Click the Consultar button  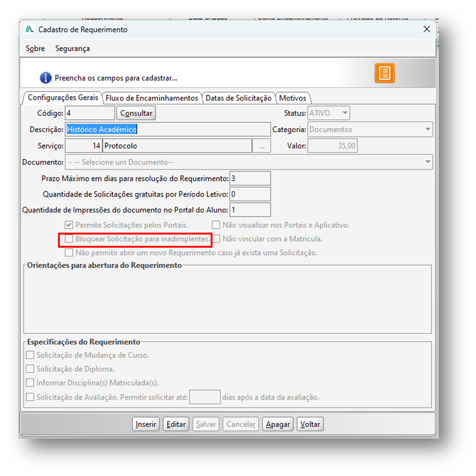coord(136,113)
